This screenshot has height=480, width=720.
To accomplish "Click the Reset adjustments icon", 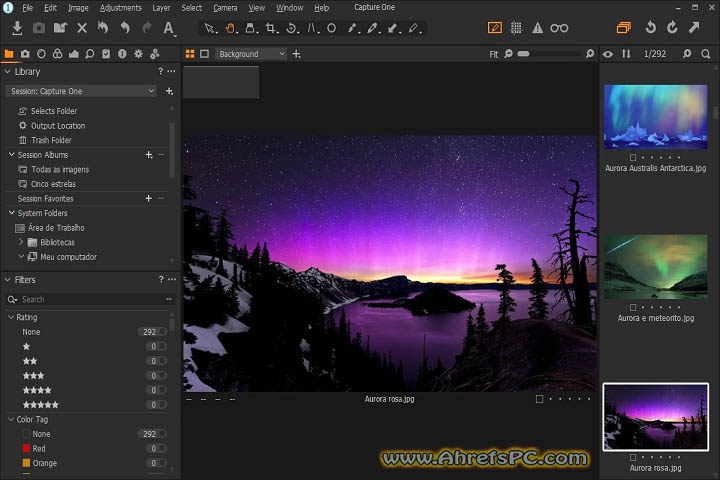I will coord(103,28).
